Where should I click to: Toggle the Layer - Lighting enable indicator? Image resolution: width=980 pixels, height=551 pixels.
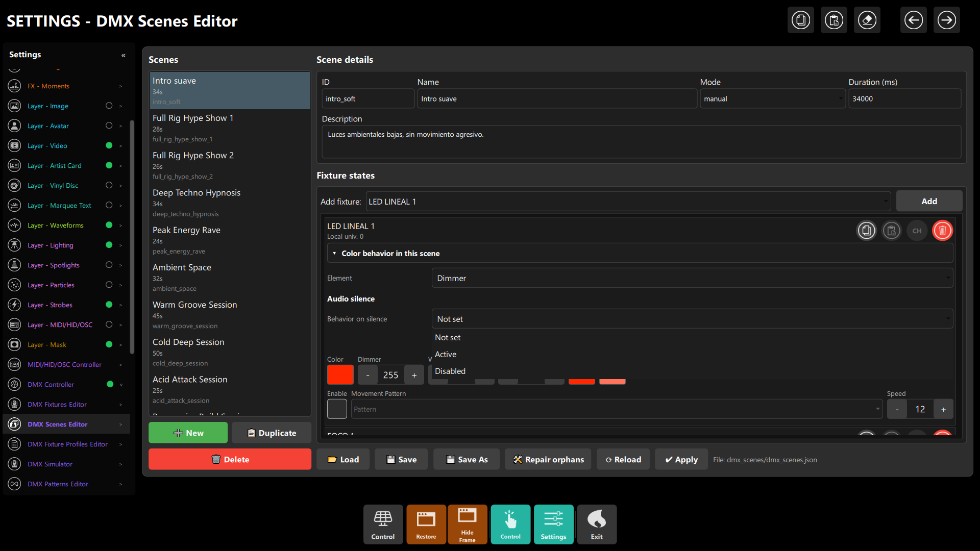109,245
